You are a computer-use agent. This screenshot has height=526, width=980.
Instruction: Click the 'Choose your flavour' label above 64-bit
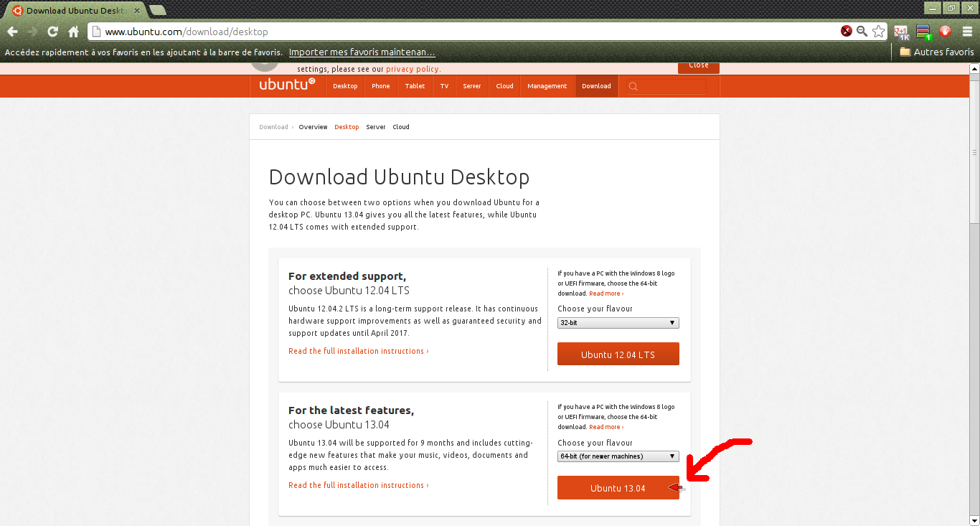[x=595, y=443]
